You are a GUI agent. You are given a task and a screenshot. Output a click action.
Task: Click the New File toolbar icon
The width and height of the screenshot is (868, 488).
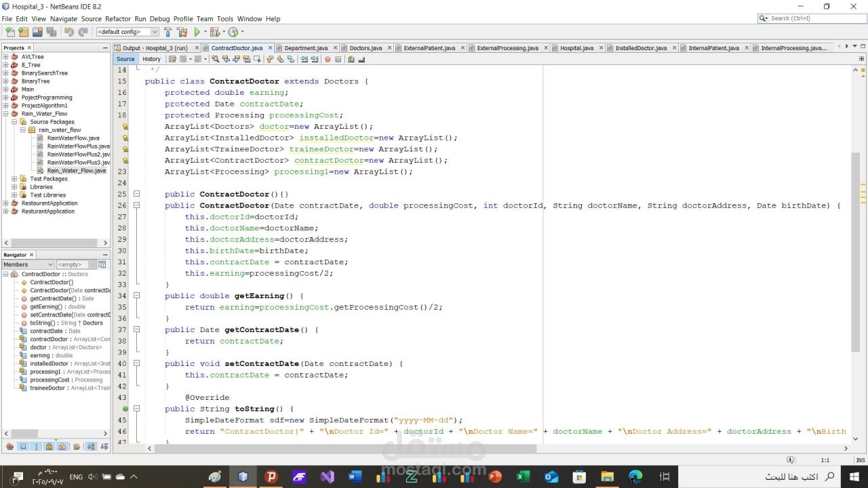click(10, 32)
